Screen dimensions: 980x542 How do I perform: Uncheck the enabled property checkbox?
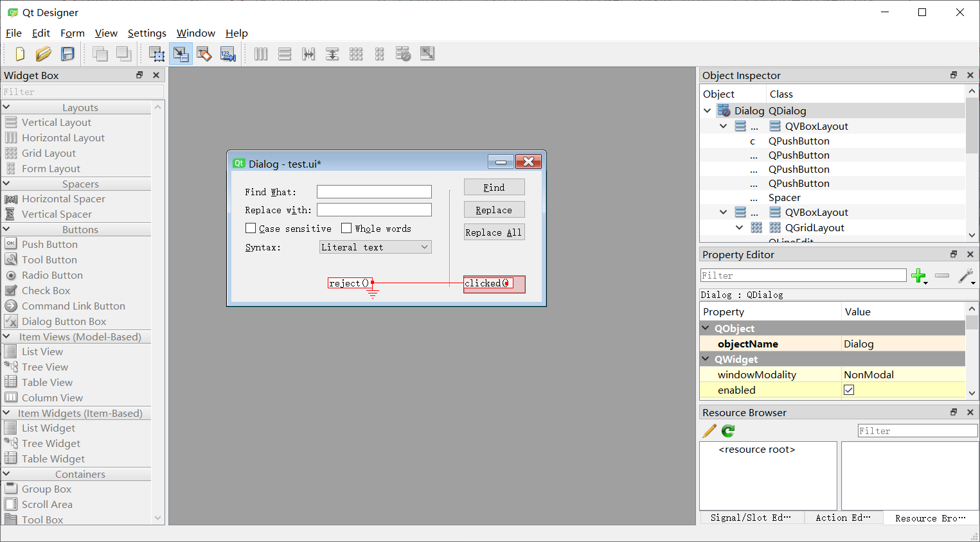(849, 390)
